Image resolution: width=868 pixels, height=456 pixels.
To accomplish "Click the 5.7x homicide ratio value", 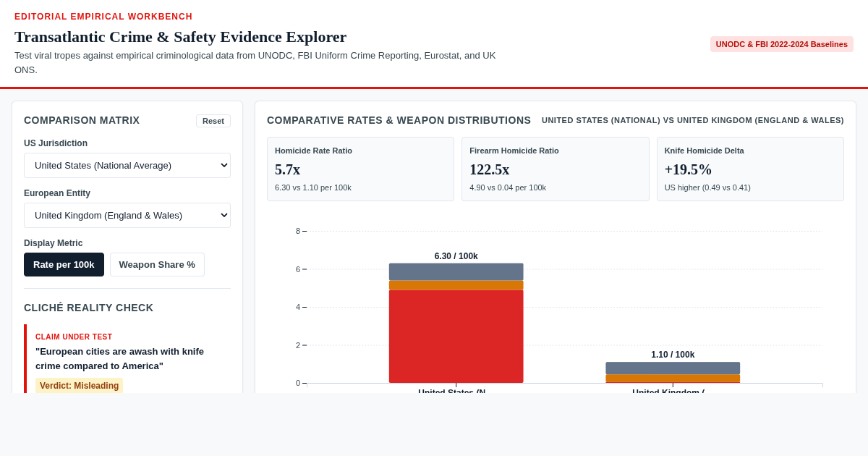I will coord(287,169).
